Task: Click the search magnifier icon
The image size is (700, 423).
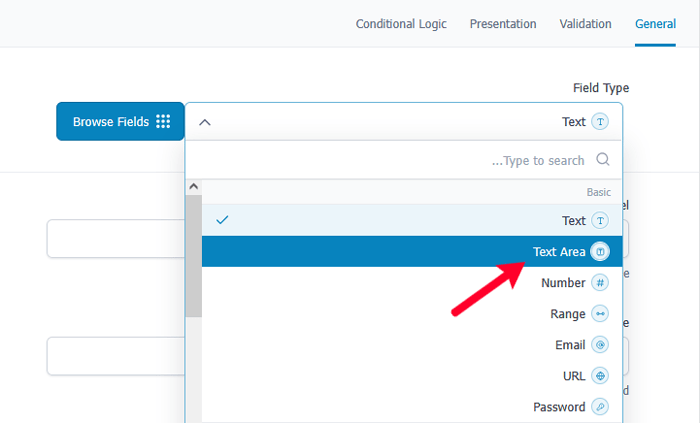Action: 603,160
